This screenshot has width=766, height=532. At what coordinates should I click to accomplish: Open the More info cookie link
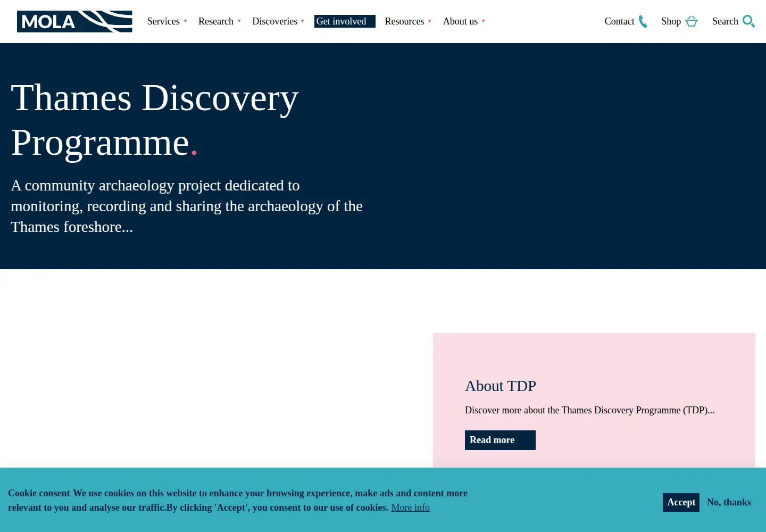pyautogui.click(x=410, y=508)
